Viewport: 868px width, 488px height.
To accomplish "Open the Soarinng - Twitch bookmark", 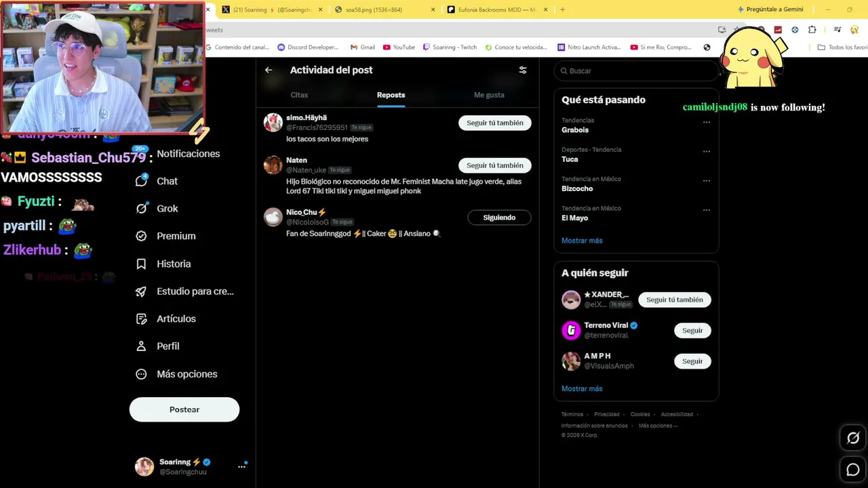I will [x=450, y=47].
